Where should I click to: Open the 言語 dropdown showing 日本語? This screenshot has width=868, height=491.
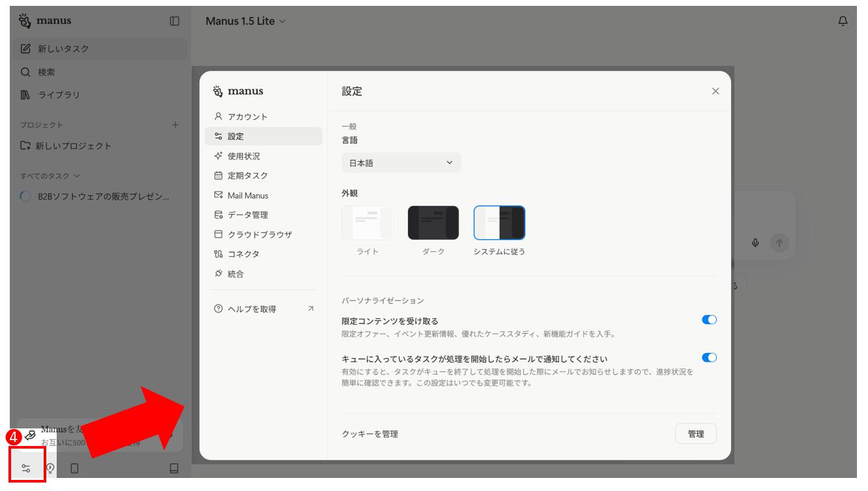(400, 162)
